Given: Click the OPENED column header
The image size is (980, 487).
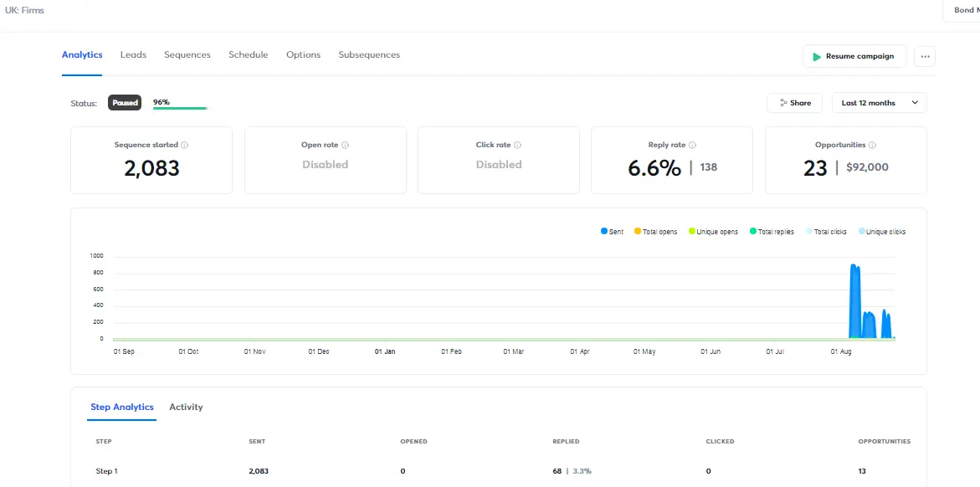Looking at the screenshot, I should tap(413, 441).
